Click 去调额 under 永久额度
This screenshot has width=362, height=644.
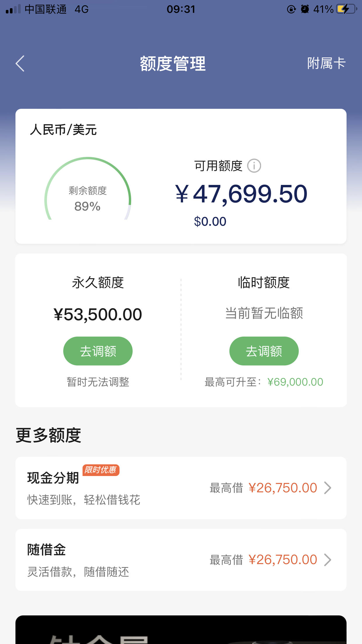98,351
